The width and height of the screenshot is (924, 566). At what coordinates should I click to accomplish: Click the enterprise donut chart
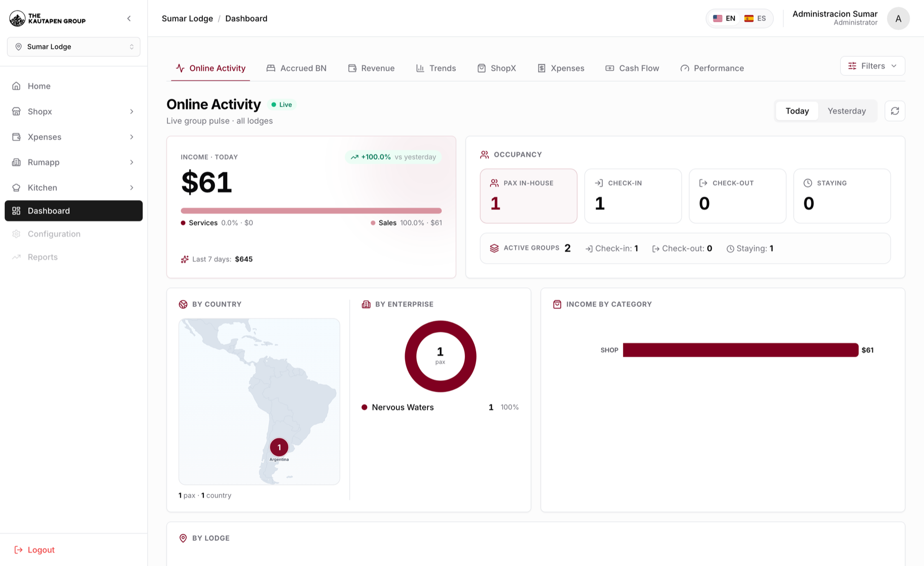coord(441,356)
